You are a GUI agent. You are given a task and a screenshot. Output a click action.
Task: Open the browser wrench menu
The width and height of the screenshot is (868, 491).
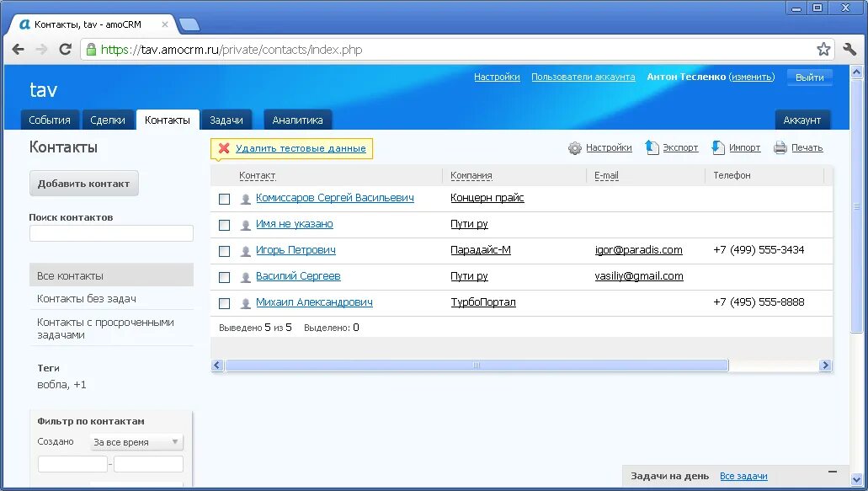click(x=849, y=49)
